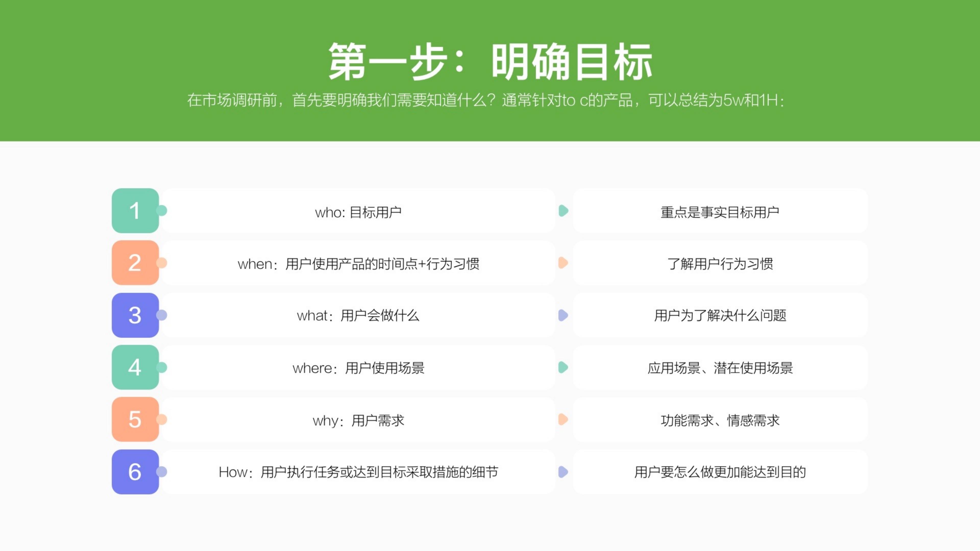Click the arrow after the 'How' row

563,472
